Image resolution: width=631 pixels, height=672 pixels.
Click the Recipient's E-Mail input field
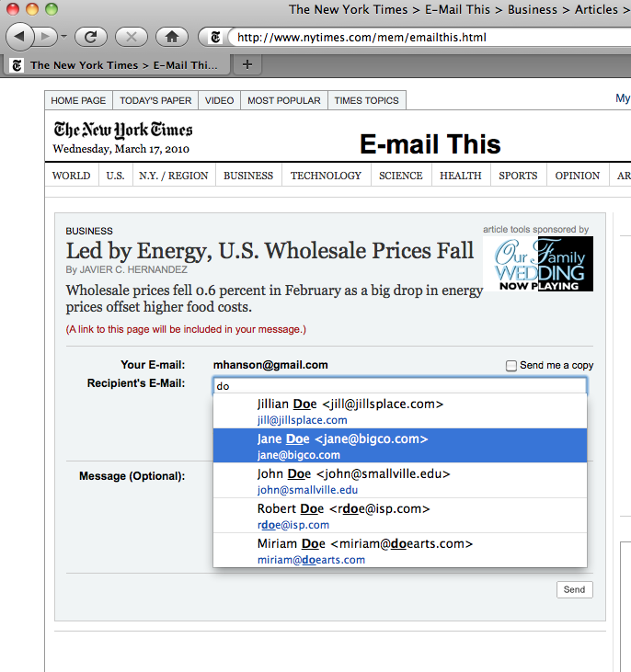coord(399,386)
